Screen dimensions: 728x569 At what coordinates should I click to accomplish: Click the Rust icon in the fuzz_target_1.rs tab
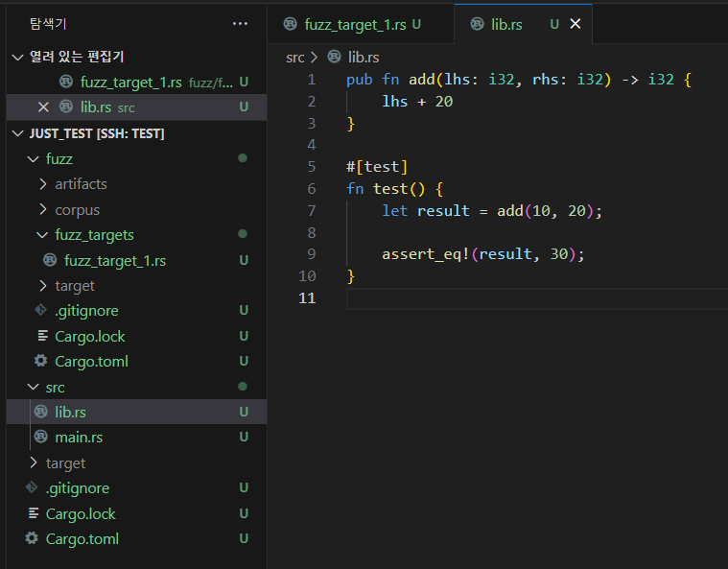[x=290, y=24]
